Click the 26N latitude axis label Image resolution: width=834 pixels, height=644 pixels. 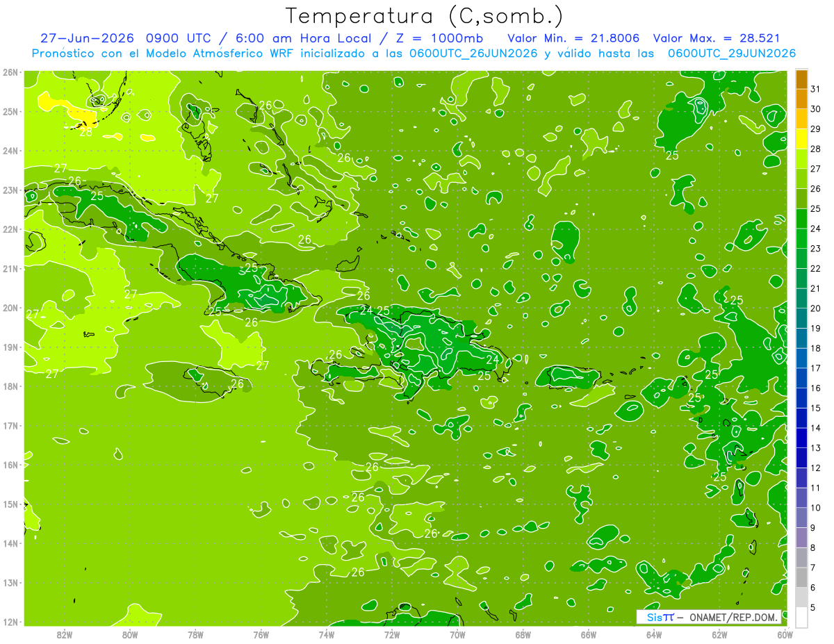click(x=10, y=72)
